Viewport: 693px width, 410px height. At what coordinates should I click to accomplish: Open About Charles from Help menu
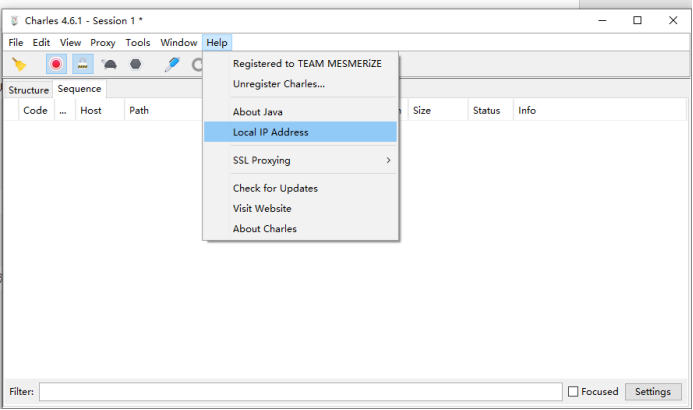301,229
